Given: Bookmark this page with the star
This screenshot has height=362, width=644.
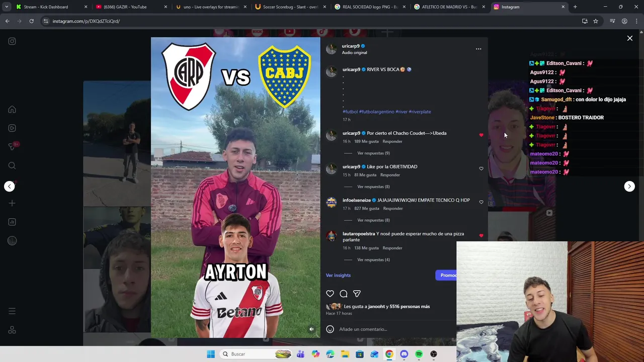Looking at the screenshot, I should pyautogui.click(x=596, y=21).
